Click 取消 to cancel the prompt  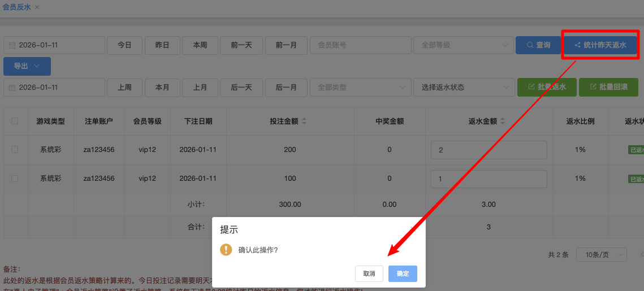(x=369, y=273)
